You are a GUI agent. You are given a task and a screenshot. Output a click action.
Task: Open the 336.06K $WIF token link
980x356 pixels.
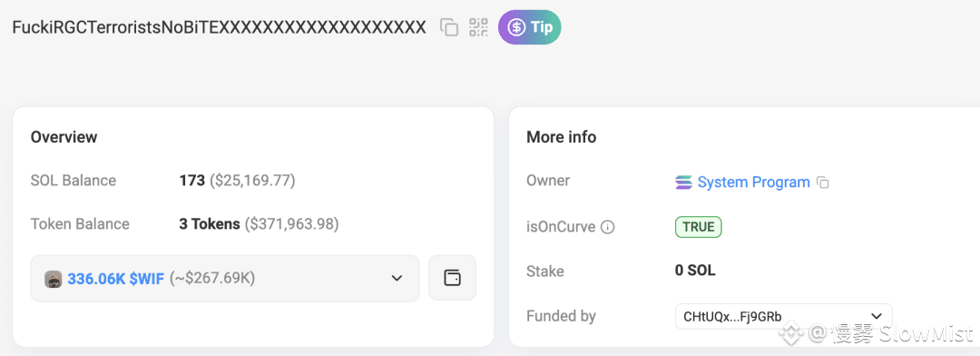click(x=115, y=279)
